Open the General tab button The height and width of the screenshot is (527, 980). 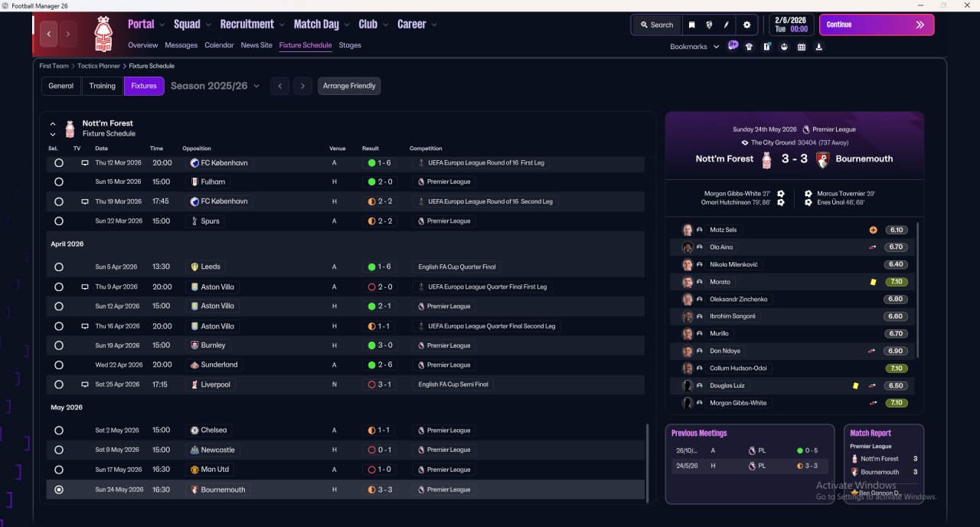coord(61,86)
